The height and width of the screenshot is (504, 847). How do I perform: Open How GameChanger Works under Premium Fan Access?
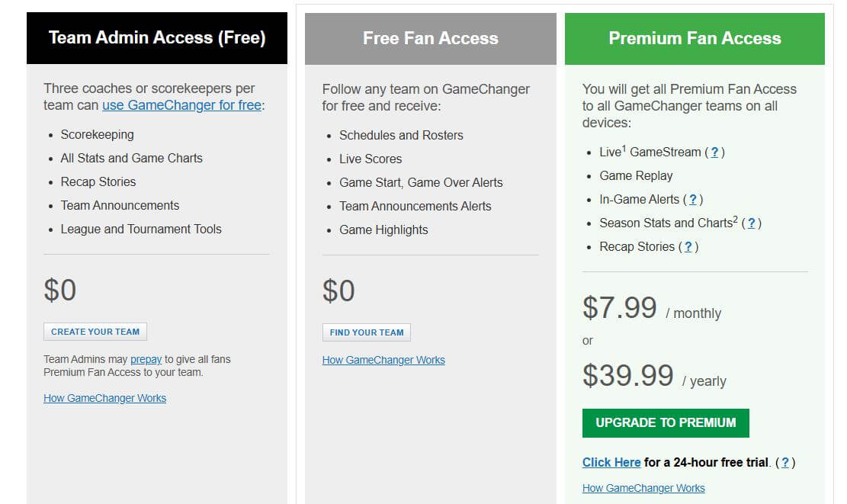coord(643,487)
